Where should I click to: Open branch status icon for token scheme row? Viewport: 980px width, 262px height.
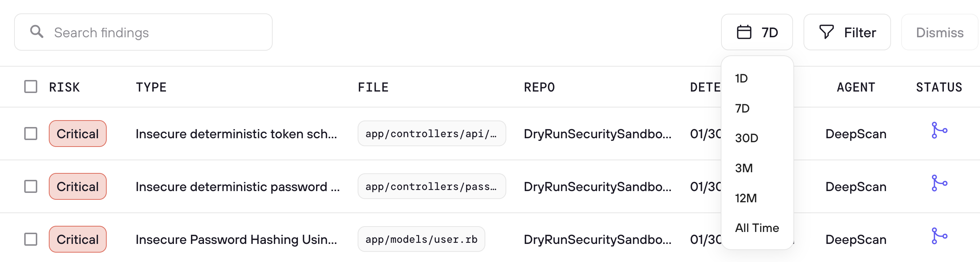point(939,131)
